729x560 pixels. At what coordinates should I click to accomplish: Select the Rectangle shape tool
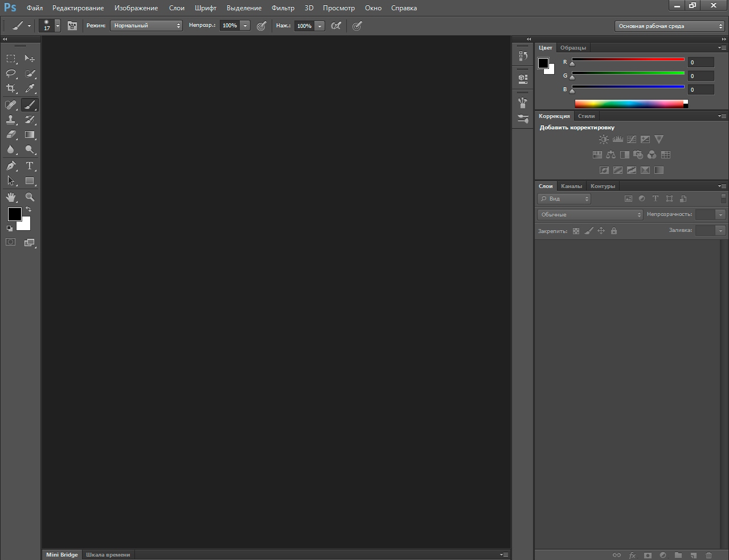click(30, 181)
